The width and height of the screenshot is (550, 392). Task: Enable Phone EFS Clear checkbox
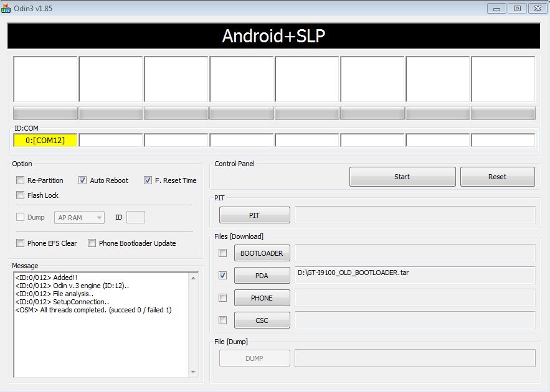pyautogui.click(x=21, y=243)
